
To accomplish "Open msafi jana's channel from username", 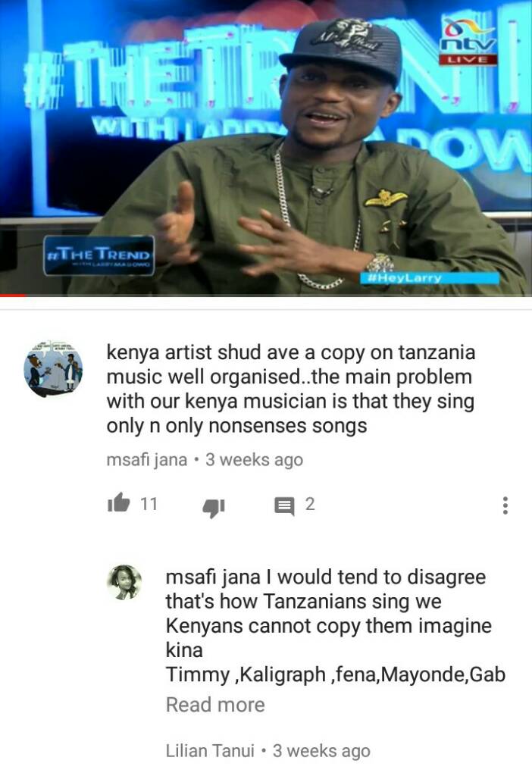I will tap(147, 460).
